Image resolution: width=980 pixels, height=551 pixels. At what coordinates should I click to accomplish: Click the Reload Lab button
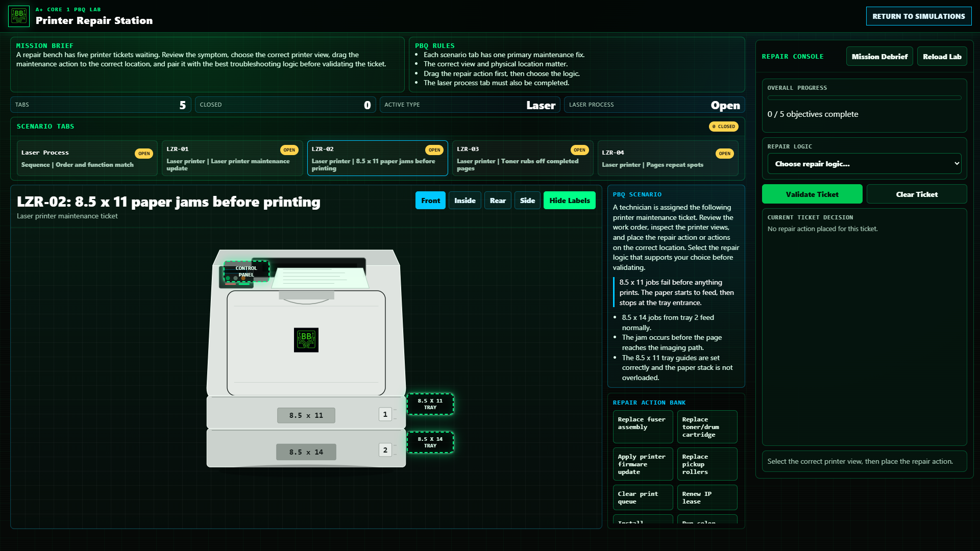click(x=942, y=57)
